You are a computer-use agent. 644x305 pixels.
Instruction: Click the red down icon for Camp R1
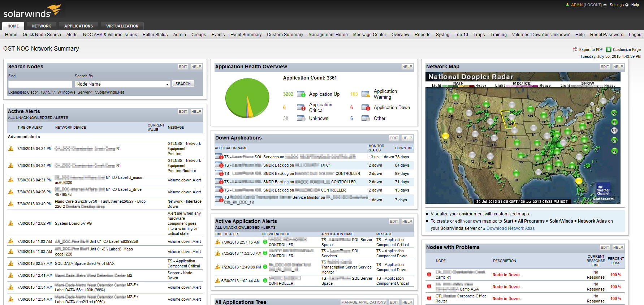(x=429, y=275)
